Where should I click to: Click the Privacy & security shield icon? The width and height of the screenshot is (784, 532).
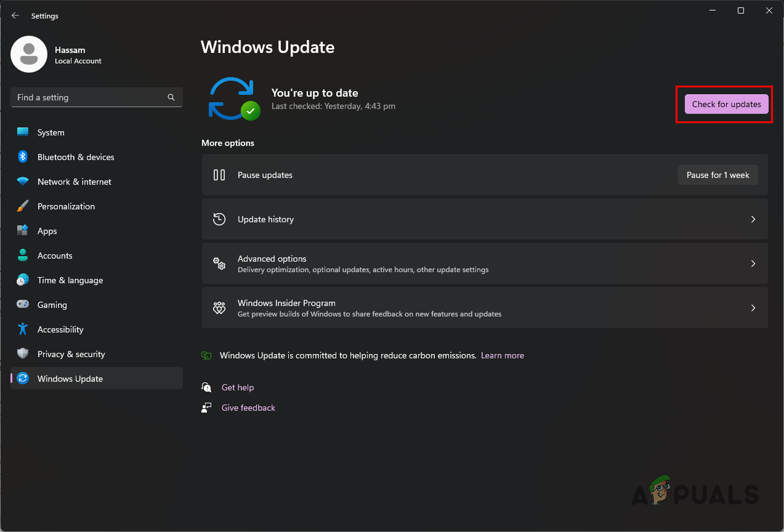tap(23, 353)
